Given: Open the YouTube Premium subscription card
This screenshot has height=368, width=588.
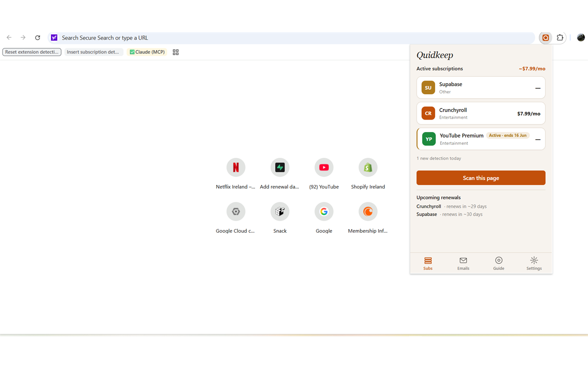Looking at the screenshot, I should [x=481, y=139].
